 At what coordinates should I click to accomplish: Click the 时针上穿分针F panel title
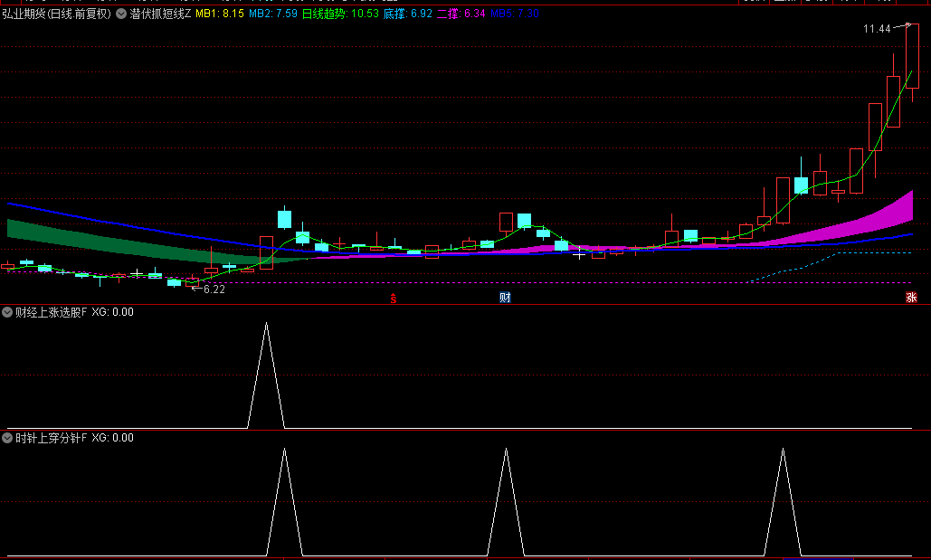(x=51, y=438)
